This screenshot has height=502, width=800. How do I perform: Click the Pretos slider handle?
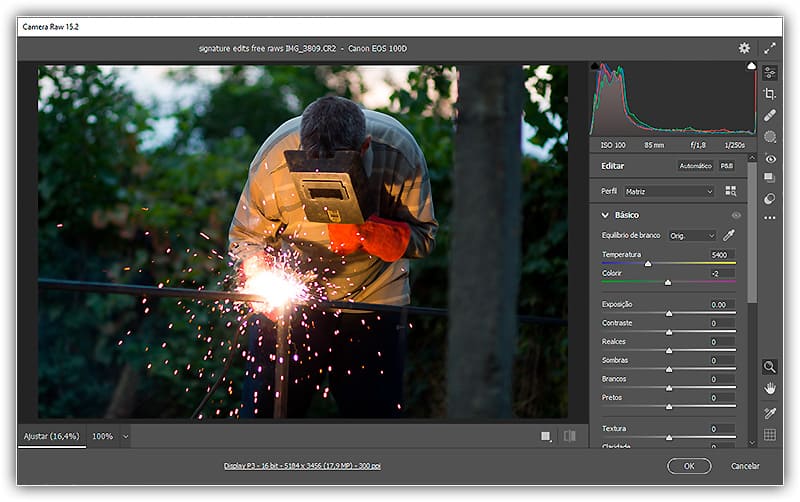click(669, 407)
